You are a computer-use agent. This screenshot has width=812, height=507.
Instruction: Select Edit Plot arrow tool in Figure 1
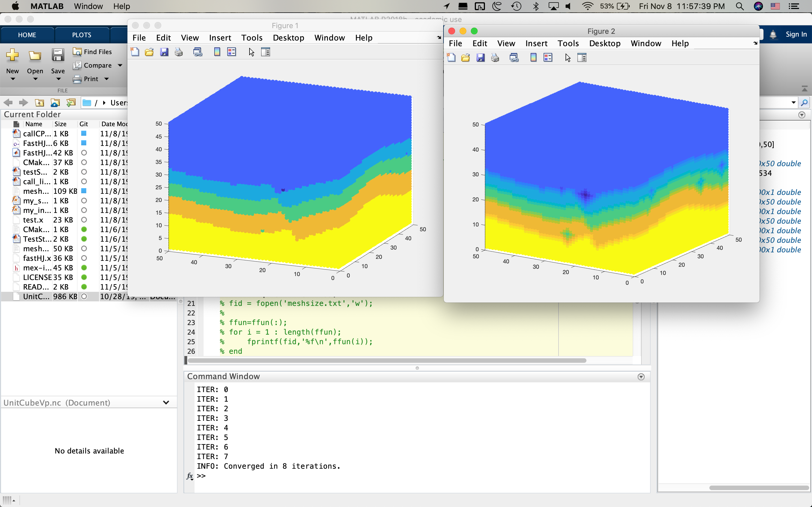pyautogui.click(x=251, y=52)
